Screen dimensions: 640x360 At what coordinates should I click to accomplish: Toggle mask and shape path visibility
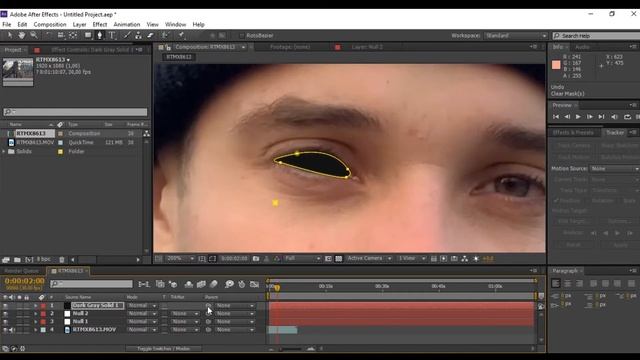tap(212, 258)
